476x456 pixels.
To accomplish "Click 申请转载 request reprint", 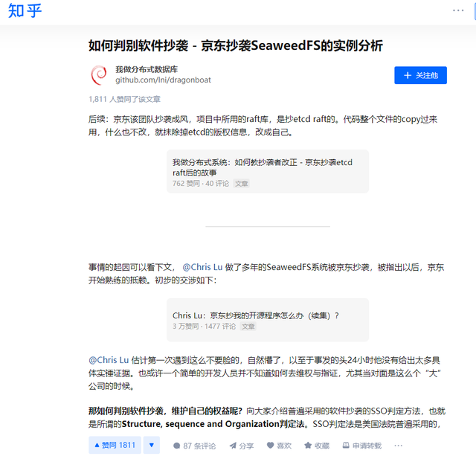I will coord(361,446).
